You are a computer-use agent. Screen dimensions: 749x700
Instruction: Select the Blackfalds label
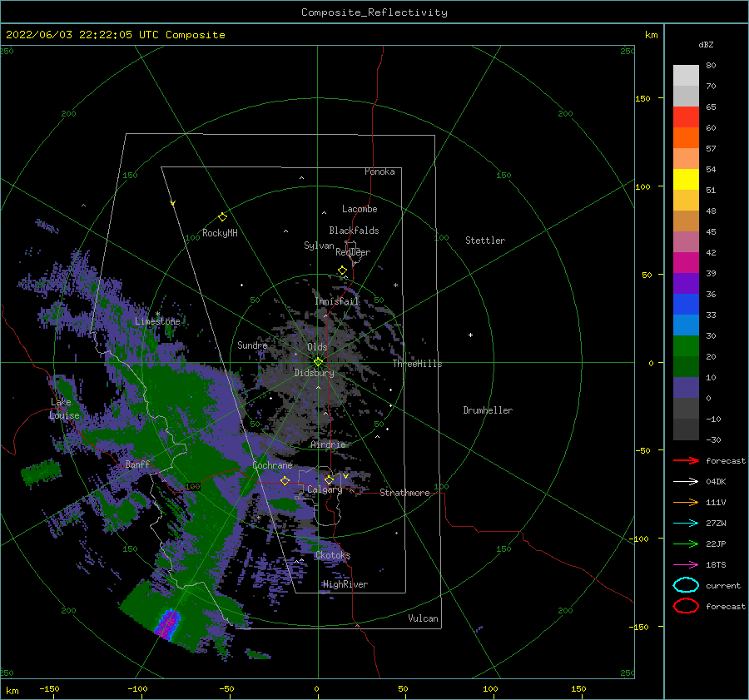point(354,231)
